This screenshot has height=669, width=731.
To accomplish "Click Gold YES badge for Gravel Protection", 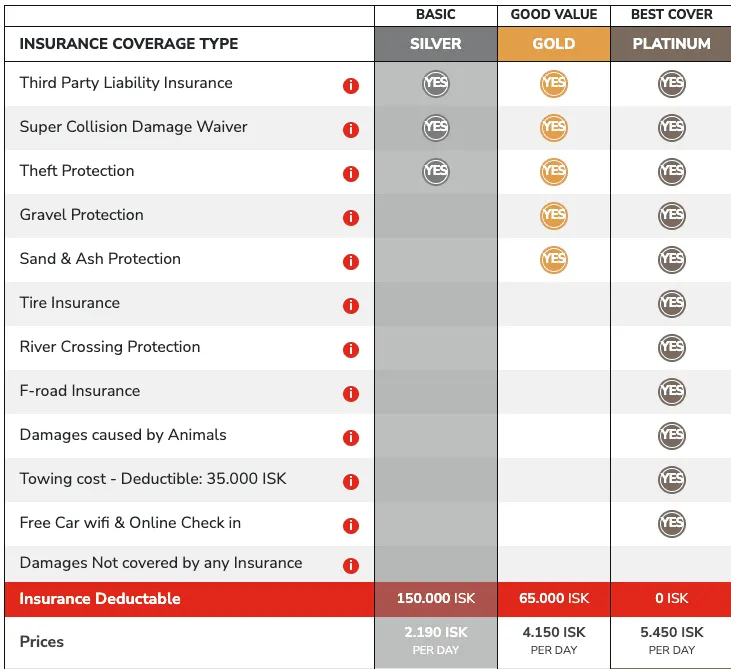I will click(554, 215).
